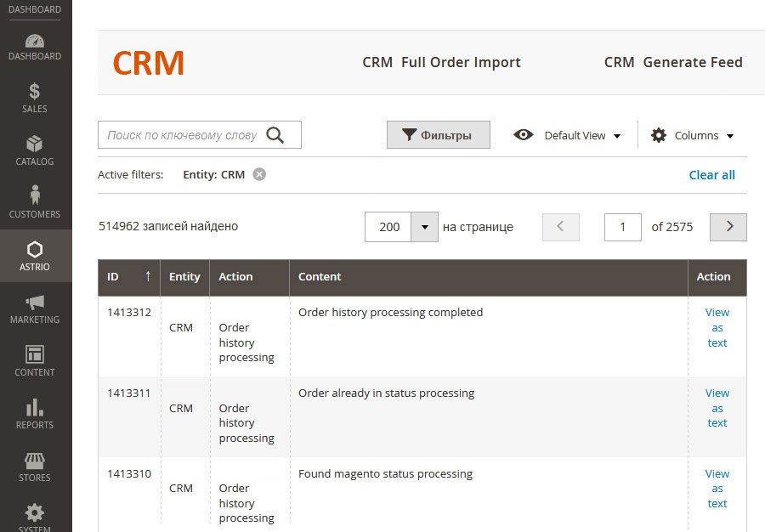Screen dimensions: 765x532
Task: Focus the keyword search field
Action: (x=183, y=135)
